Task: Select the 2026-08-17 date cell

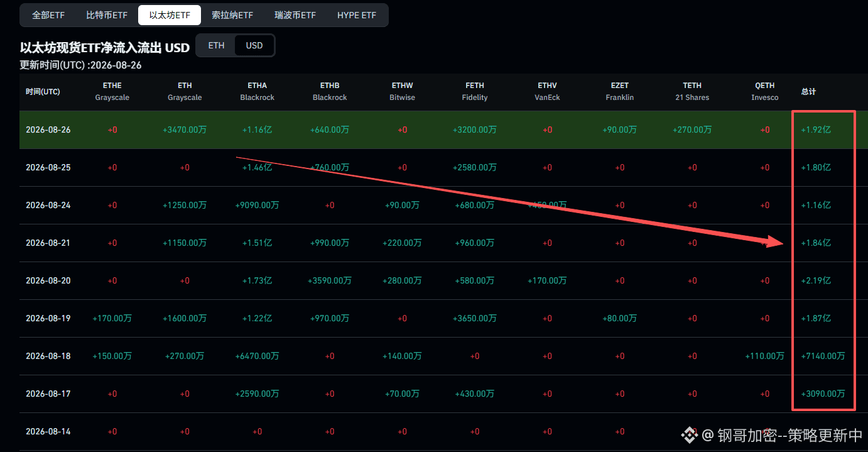Action: pyautogui.click(x=48, y=394)
